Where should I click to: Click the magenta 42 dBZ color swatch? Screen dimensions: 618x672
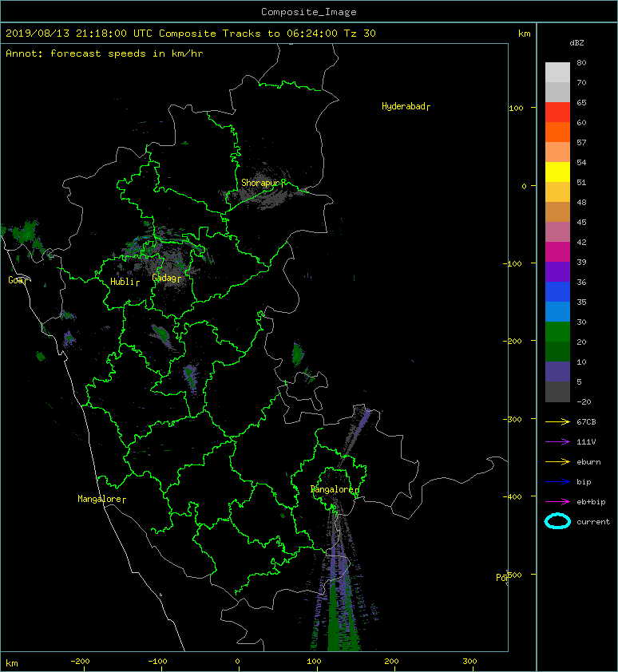(x=557, y=252)
